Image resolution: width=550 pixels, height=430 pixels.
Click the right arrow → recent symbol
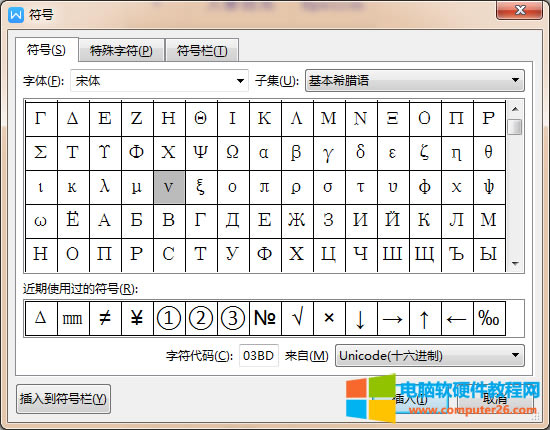pos(393,318)
